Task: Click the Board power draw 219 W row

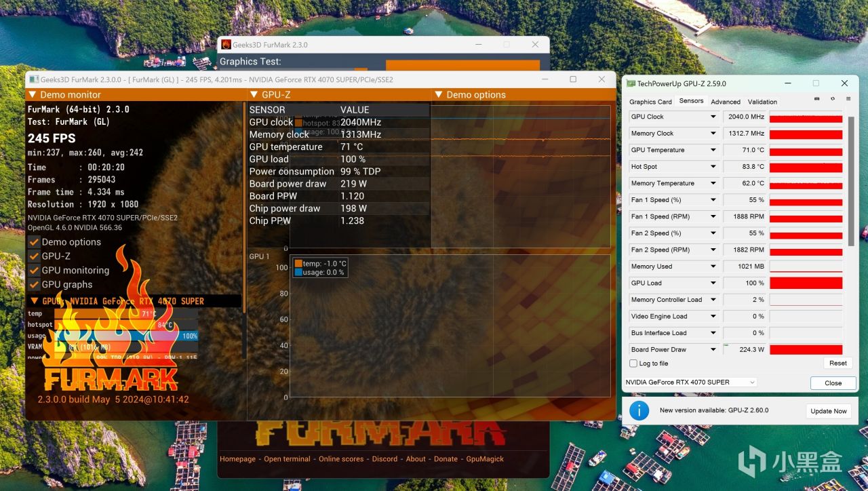Action: [338, 184]
